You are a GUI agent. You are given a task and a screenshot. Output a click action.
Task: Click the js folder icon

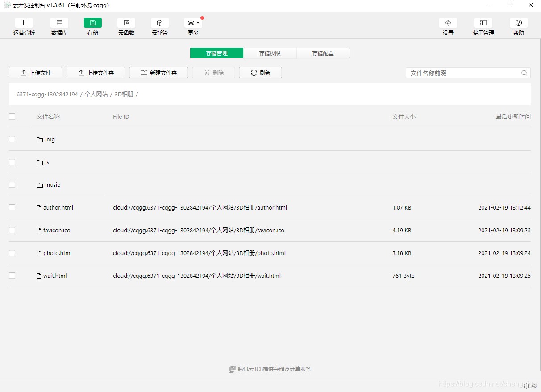[x=40, y=162]
